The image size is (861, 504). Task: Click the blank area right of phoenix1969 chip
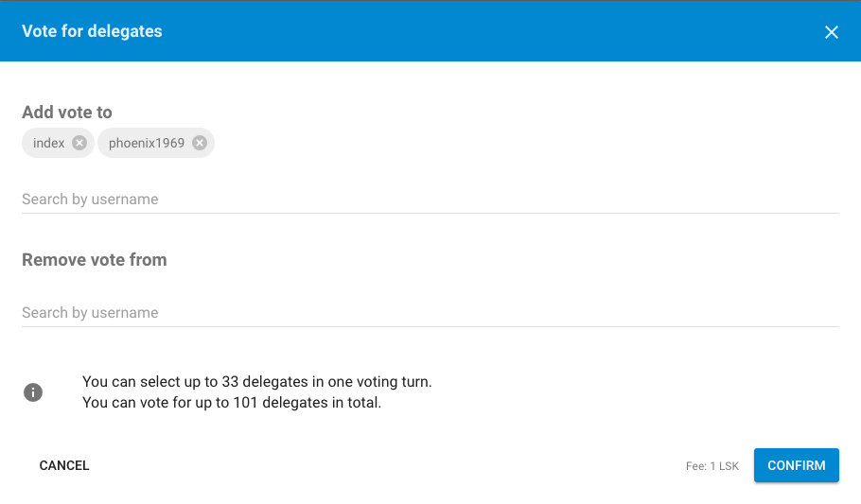[x=527, y=143]
